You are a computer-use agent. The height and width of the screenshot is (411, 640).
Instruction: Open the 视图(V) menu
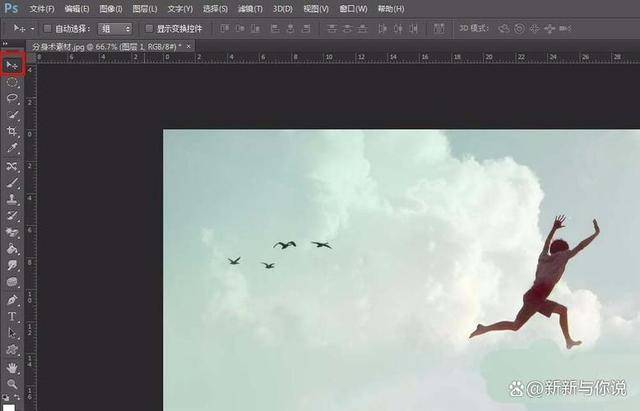pyautogui.click(x=316, y=9)
